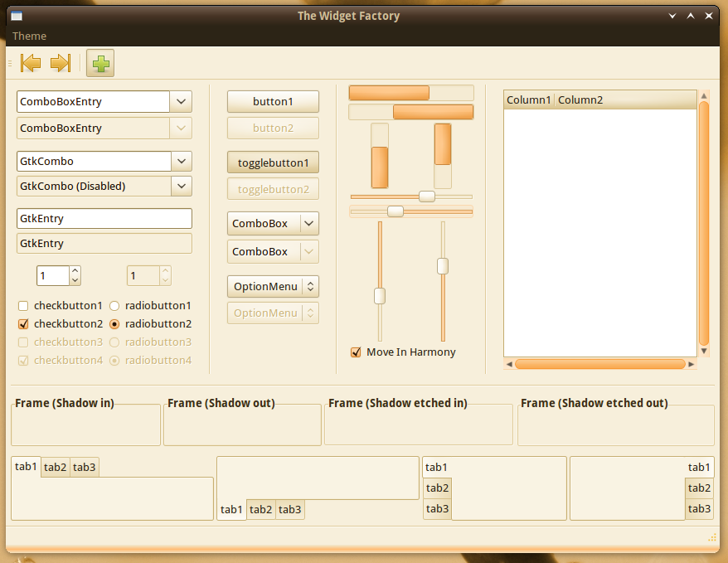Click the disabled button2
Screen dimensions: 728x563
[x=273, y=128]
